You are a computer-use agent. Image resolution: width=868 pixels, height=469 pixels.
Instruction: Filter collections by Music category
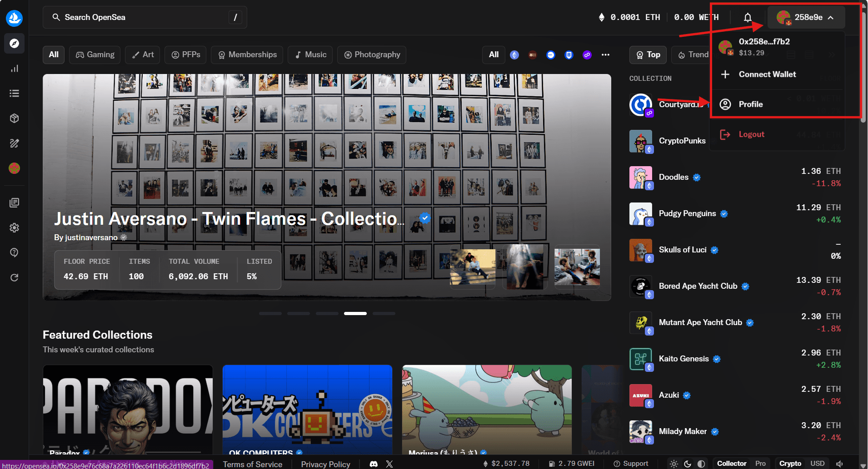coord(310,55)
